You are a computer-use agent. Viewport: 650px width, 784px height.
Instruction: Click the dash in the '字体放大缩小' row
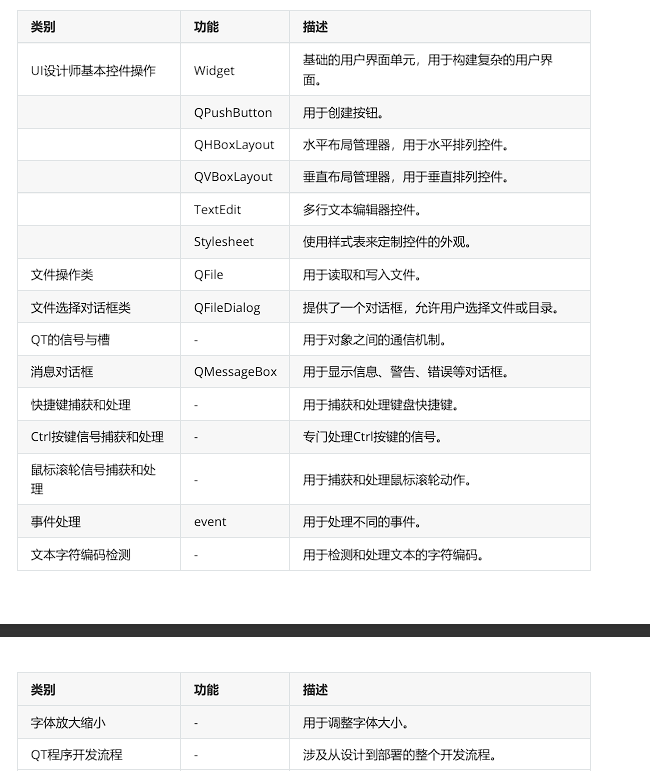(x=196, y=724)
